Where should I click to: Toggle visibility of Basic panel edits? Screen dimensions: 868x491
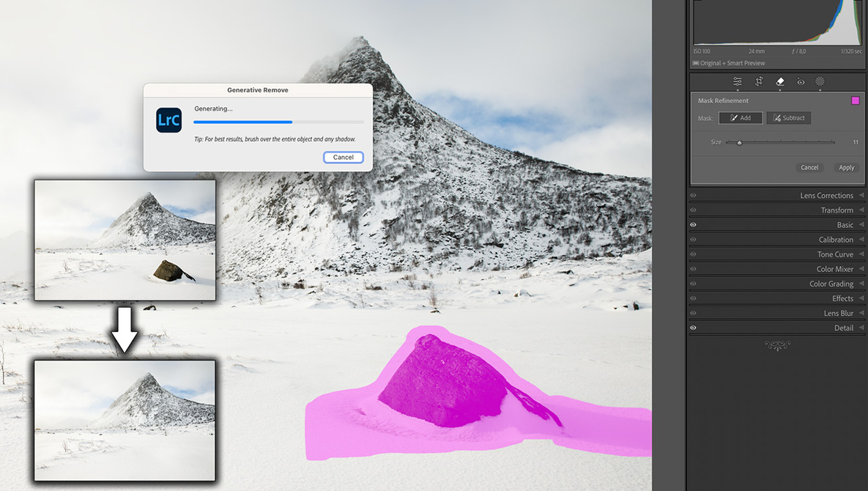693,225
